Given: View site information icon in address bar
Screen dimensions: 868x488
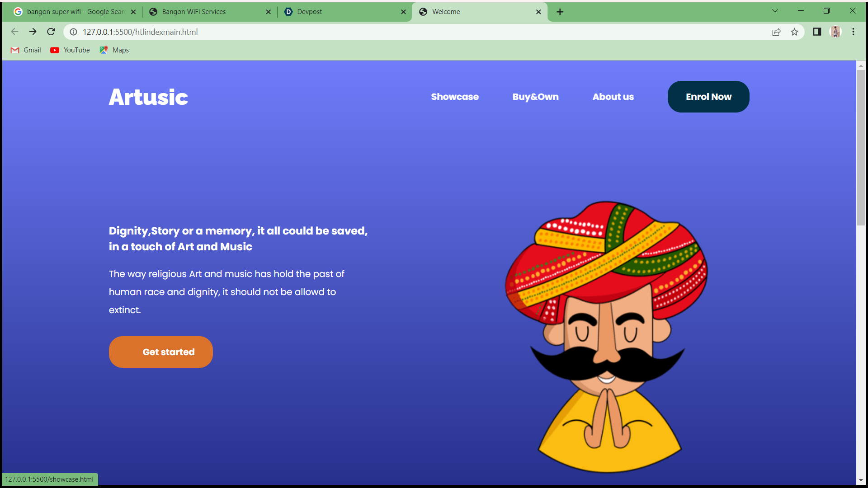Looking at the screenshot, I should point(73,32).
